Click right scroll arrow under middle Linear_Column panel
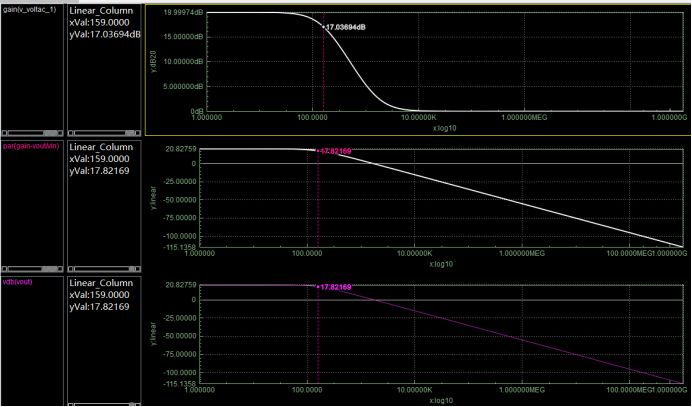Screen dimensions: 692x407 click(137, 269)
